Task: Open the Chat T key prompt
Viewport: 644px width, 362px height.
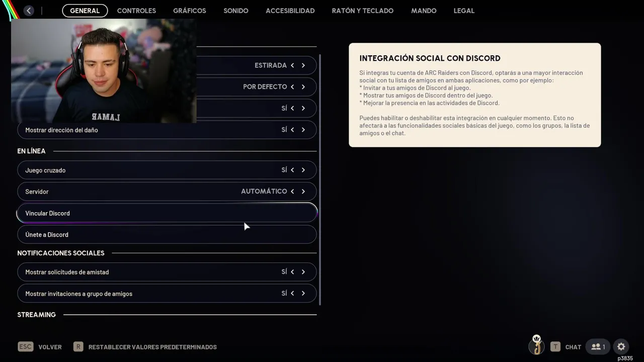Action: pos(555,347)
